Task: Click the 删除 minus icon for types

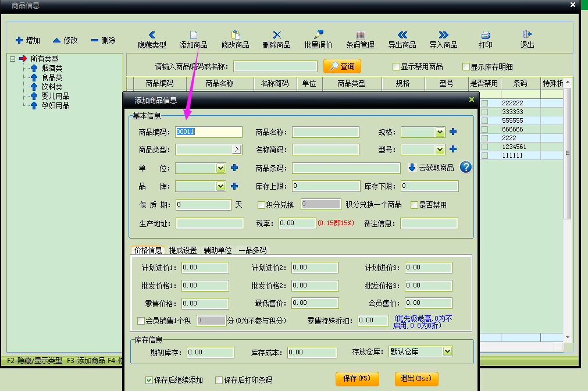Action: point(94,40)
